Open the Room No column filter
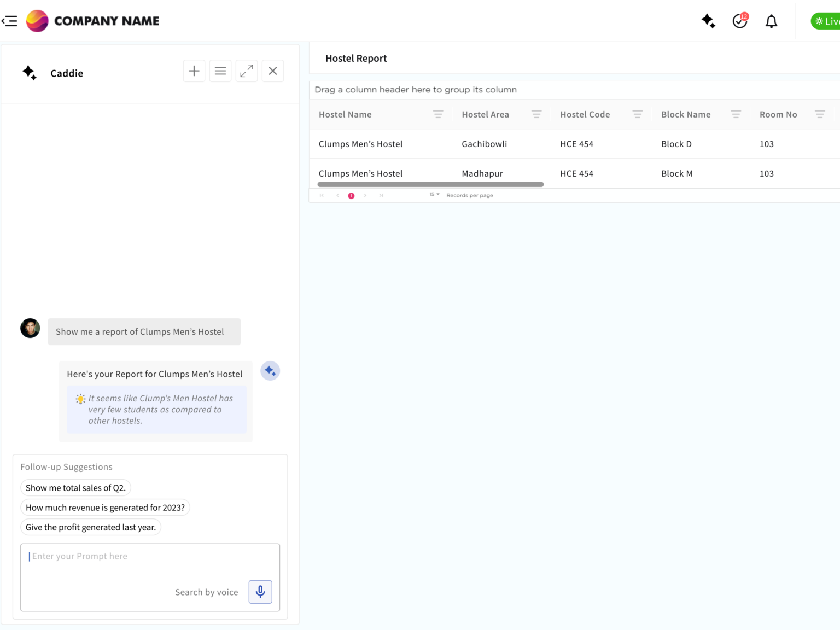Image resolution: width=840 pixels, height=630 pixels. point(820,114)
